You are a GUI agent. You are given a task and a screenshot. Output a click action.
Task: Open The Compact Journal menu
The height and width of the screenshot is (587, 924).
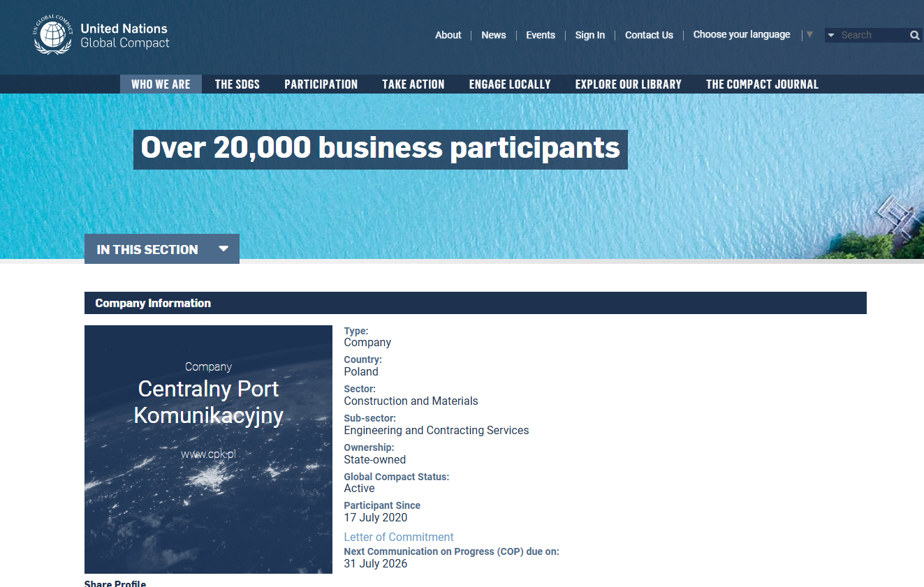[761, 84]
